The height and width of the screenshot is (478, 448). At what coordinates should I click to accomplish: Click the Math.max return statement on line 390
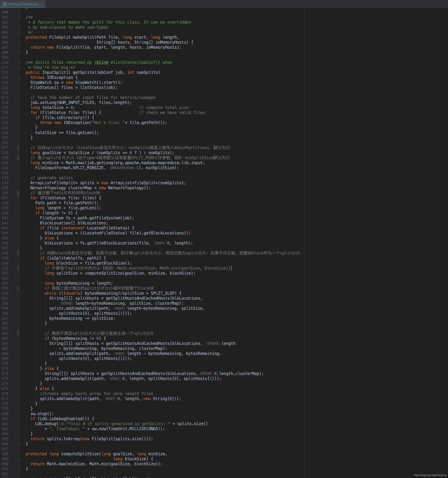pos(96,464)
